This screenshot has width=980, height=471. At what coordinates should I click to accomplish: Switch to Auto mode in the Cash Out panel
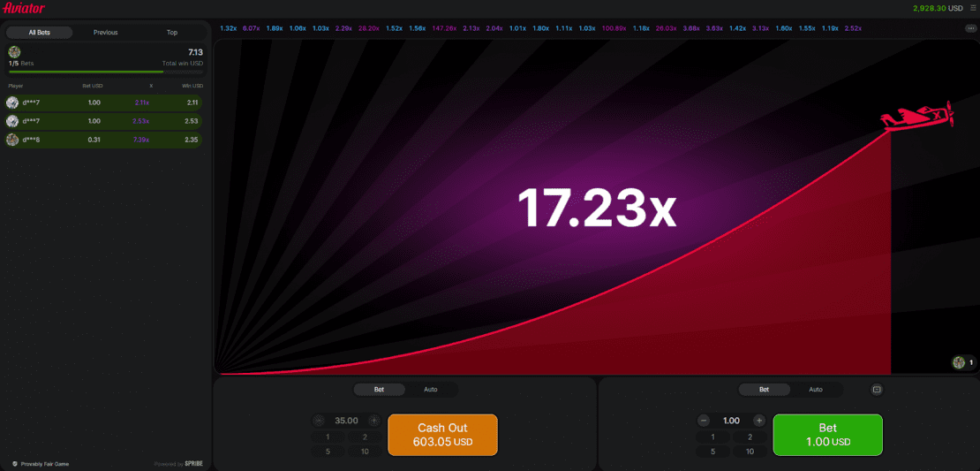[431, 389]
